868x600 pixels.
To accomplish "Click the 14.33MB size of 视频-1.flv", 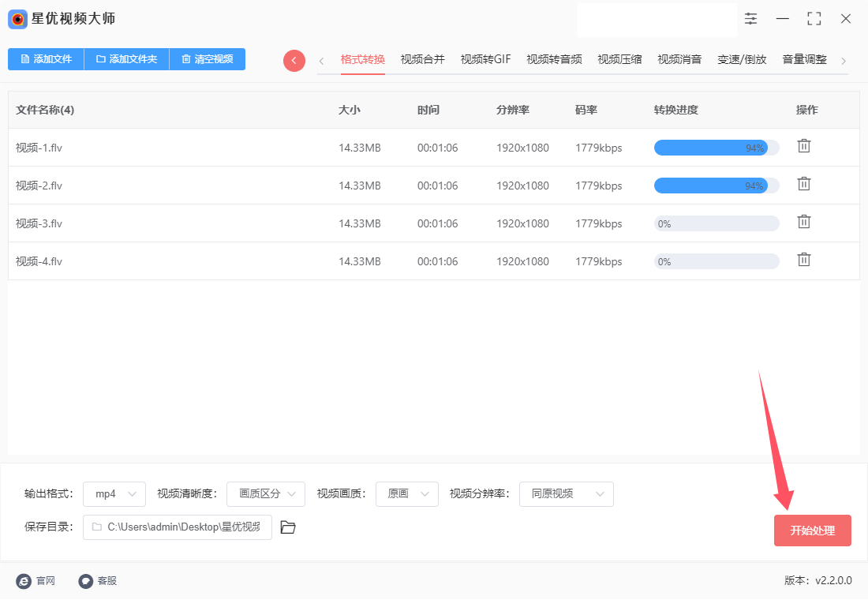I will [360, 148].
